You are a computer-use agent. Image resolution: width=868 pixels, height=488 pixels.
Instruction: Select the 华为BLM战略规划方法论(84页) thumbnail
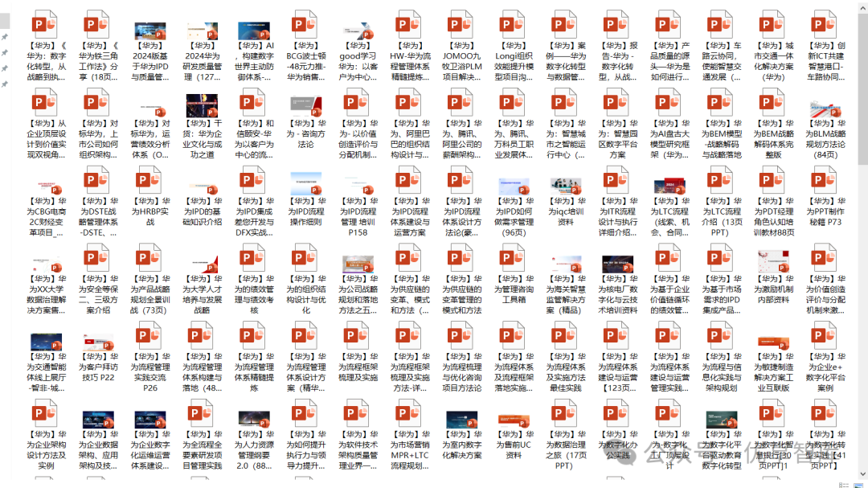(x=825, y=109)
